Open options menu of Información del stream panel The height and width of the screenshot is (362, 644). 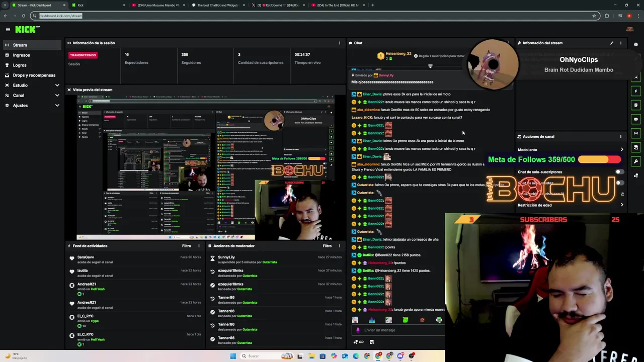click(621, 43)
